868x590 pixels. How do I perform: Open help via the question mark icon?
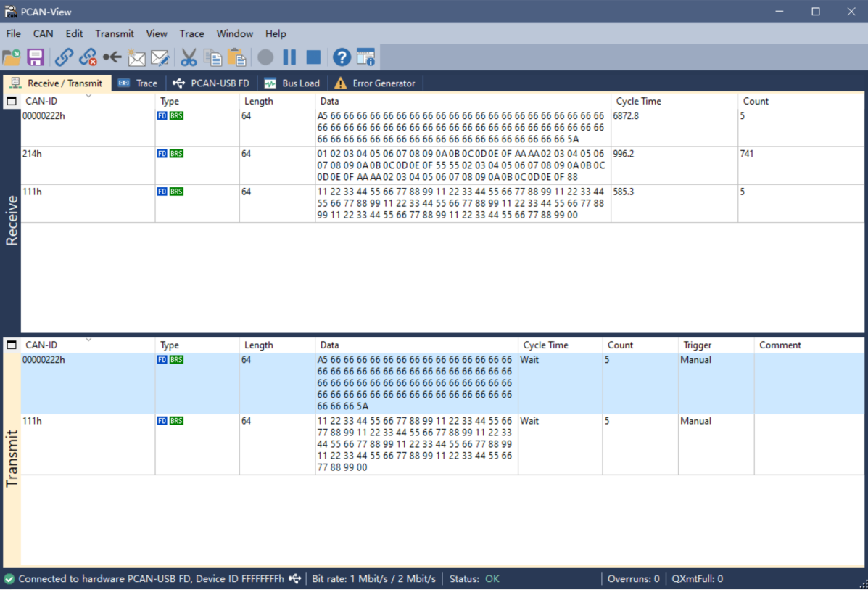pos(342,57)
